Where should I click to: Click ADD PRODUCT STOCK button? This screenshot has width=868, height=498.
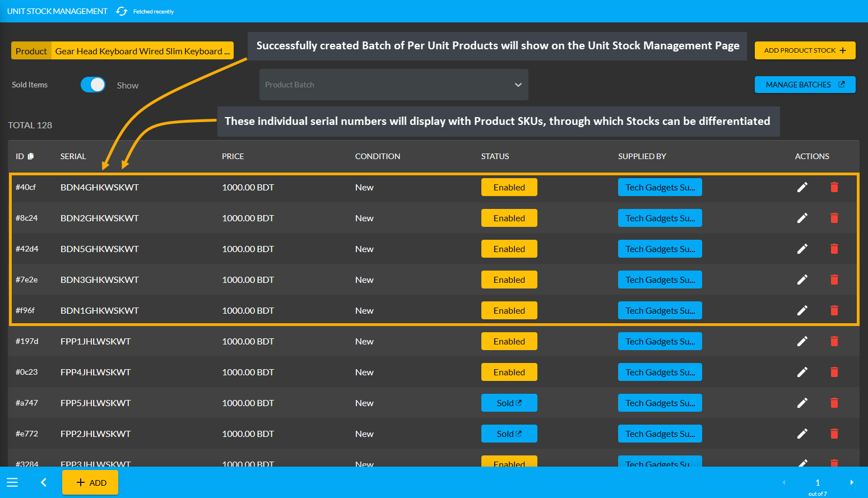(x=805, y=50)
